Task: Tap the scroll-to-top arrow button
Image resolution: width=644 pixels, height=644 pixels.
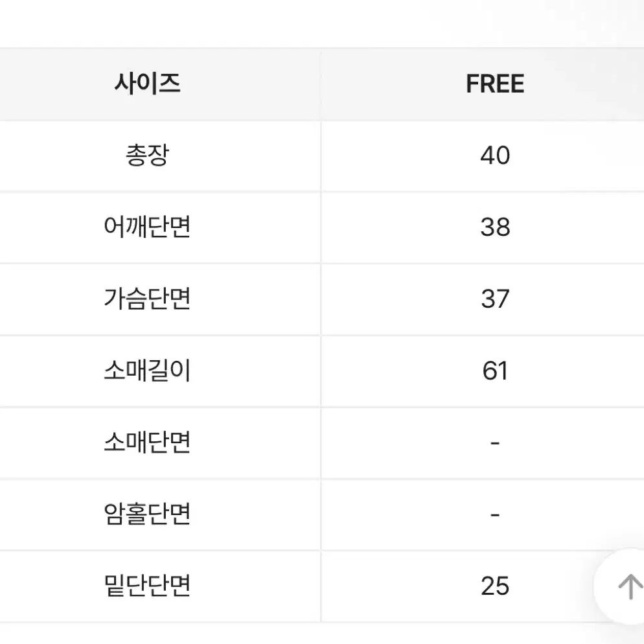Action: [630, 587]
